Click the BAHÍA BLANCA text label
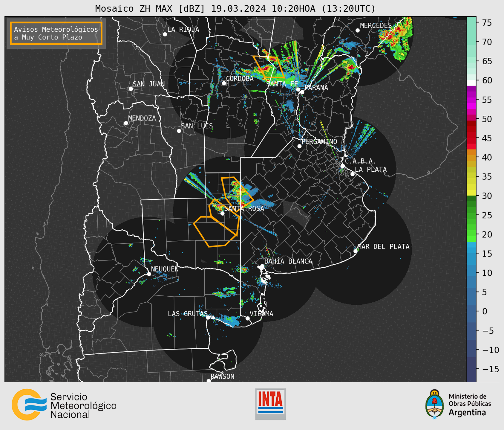 click(288, 261)
